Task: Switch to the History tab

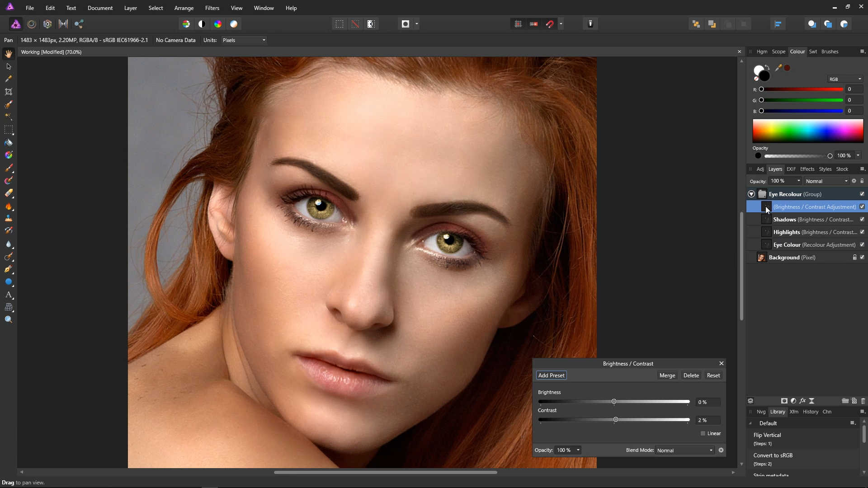Action: pyautogui.click(x=811, y=412)
